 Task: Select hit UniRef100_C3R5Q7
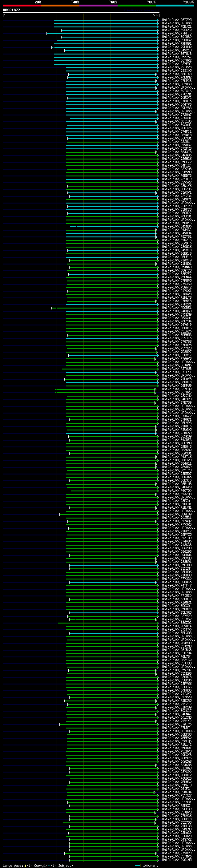(x=176, y=474)
